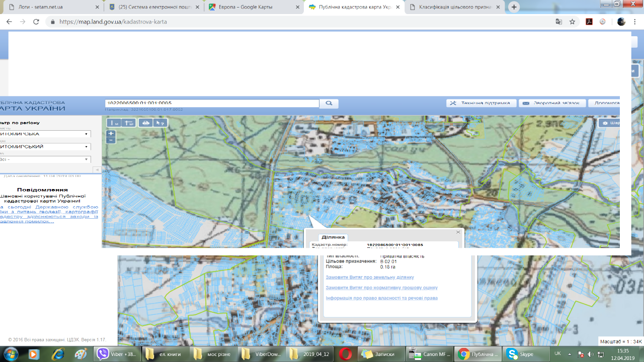The image size is (644, 362).
Task: Open Opera browser from taskbar
Action: 345,354
